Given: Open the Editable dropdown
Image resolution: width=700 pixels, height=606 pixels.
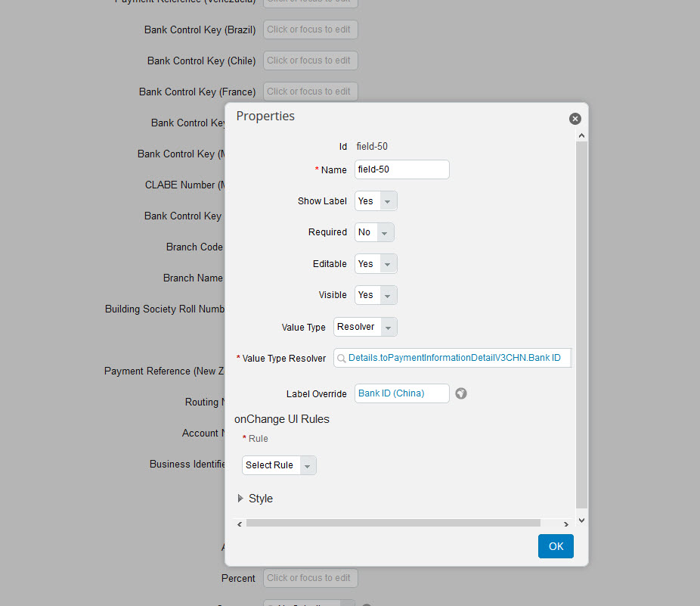Looking at the screenshot, I should coord(376,264).
